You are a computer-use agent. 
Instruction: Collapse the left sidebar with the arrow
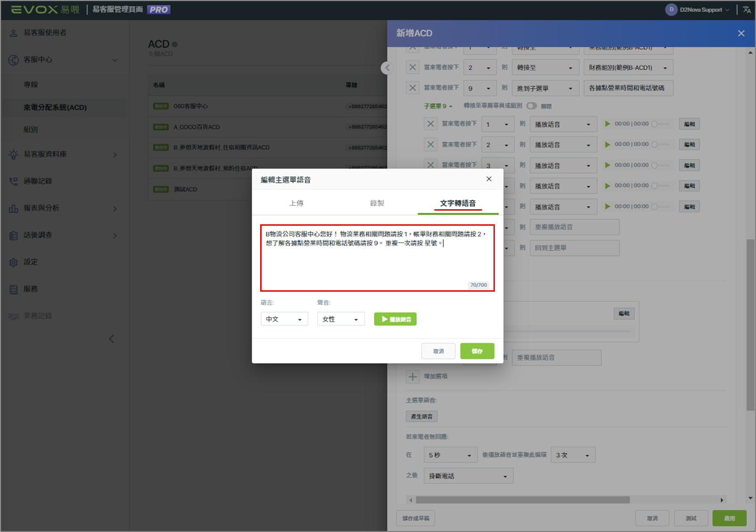[x=112, y=339]
